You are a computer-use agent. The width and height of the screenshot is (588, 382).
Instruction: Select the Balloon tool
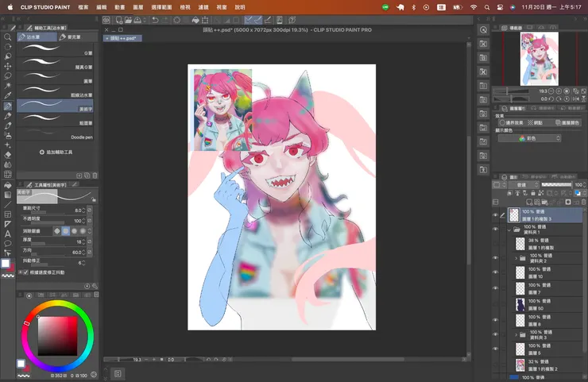tap(7, 244)
